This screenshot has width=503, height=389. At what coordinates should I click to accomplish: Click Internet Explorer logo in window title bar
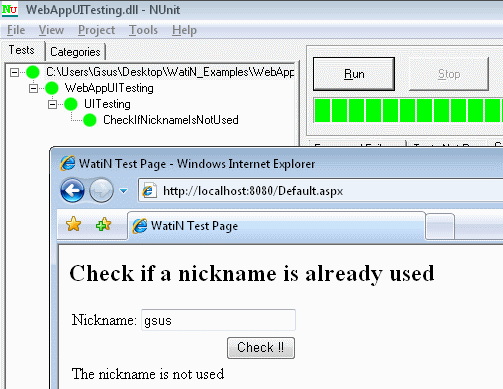click(x=68, y=163)
